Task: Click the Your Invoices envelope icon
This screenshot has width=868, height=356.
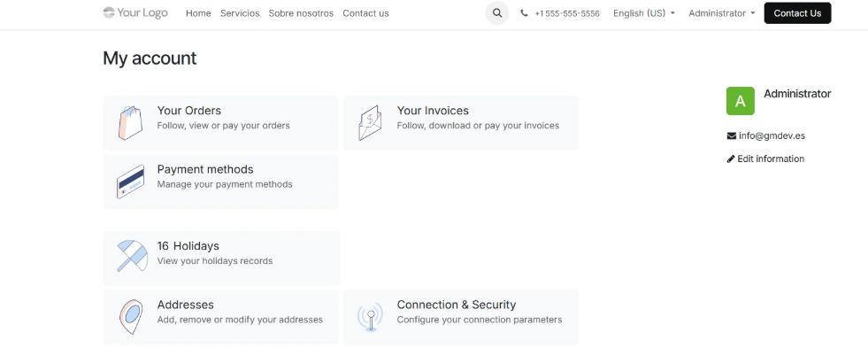Action: tap(370, 123)
